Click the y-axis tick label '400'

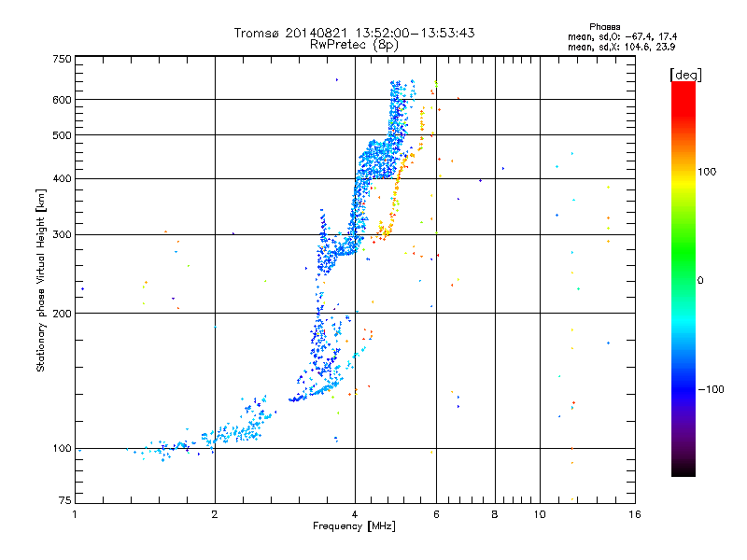[62, 179]
